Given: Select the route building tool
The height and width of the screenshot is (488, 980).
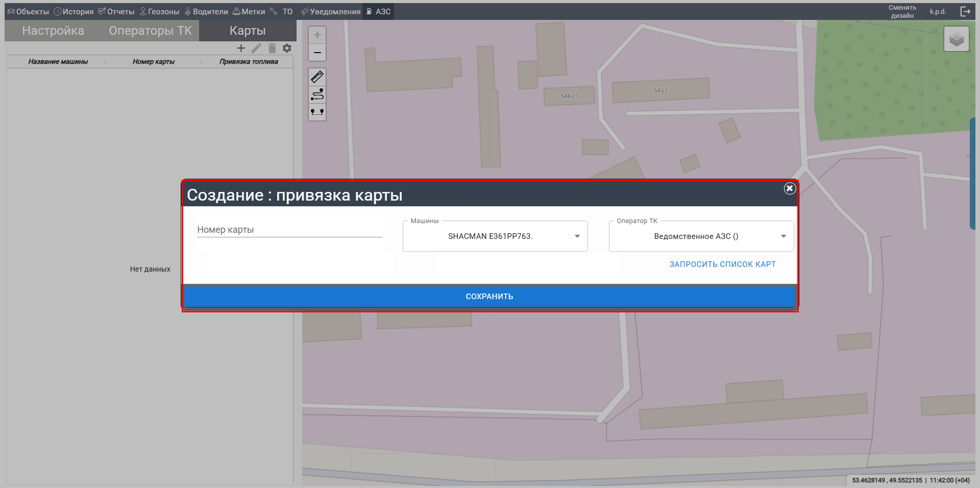Looking at the screenshot, I should (x=317, y=94).
